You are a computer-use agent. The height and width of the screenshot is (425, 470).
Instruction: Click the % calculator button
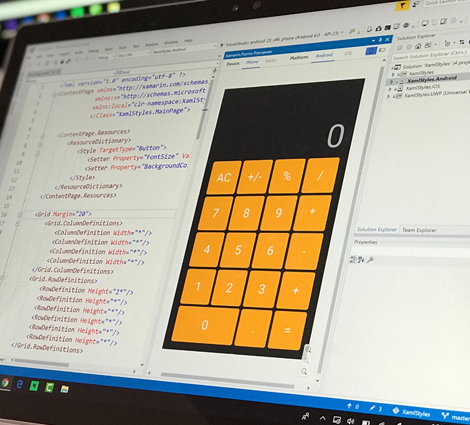coord(287,176)
